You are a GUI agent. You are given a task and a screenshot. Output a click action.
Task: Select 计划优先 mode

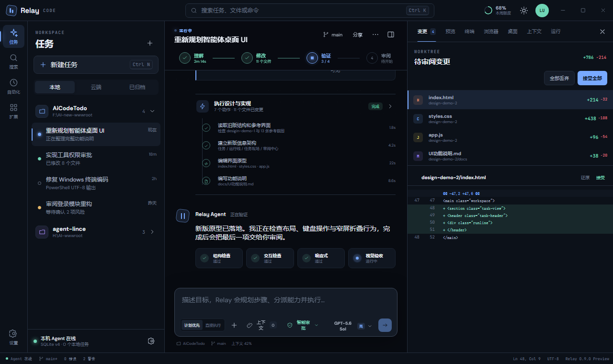point(192,325)
